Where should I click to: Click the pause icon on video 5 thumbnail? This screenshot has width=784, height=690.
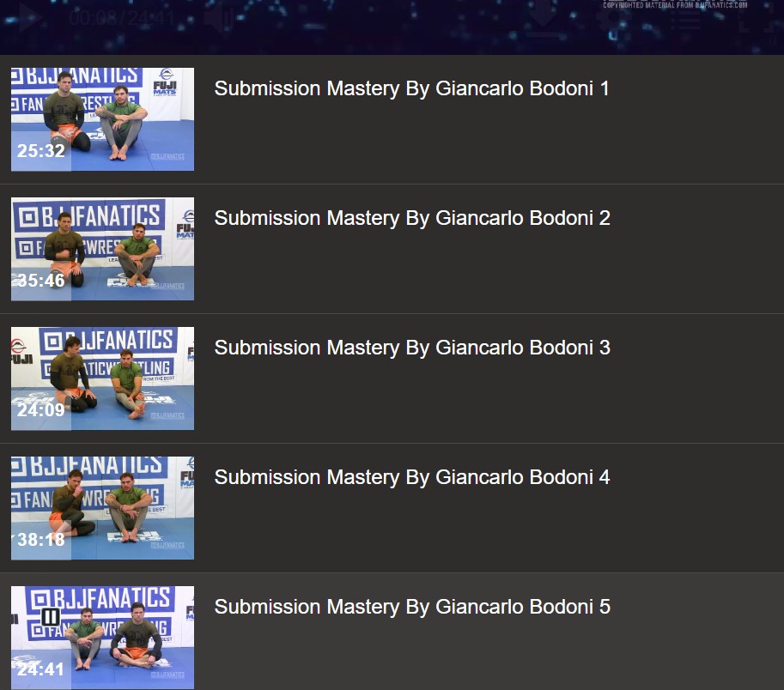51,616
